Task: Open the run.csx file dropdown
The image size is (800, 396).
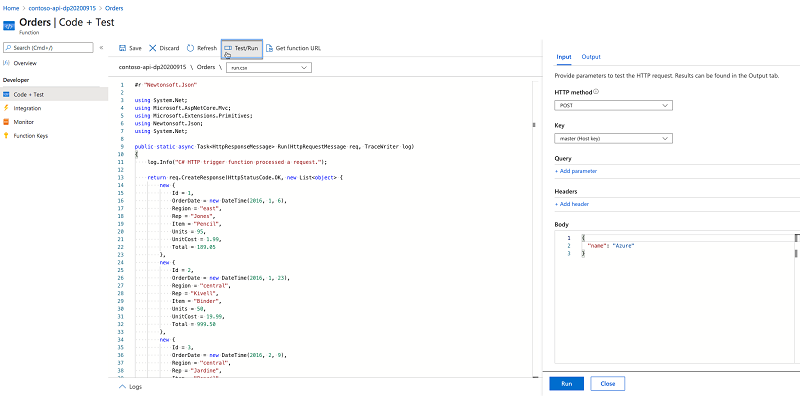Action: (269, 68)
